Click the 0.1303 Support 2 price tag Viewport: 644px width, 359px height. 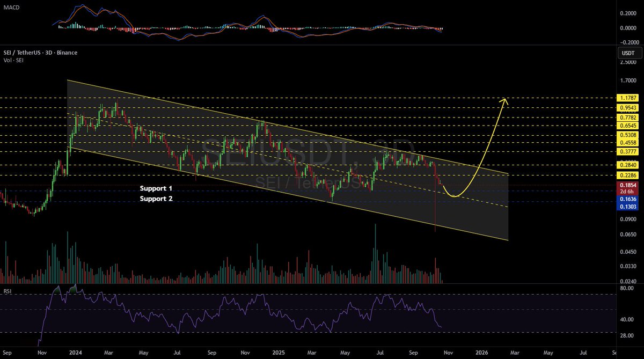[x=627, y=207]
